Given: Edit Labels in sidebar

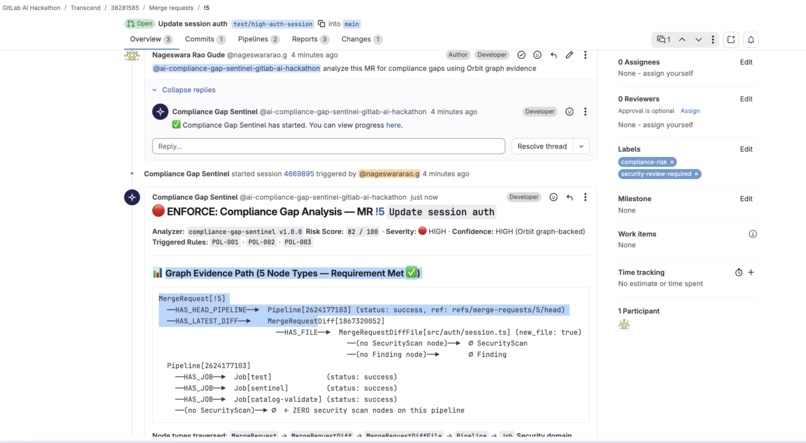Looking at the screenshot, I should click(746, 150).
